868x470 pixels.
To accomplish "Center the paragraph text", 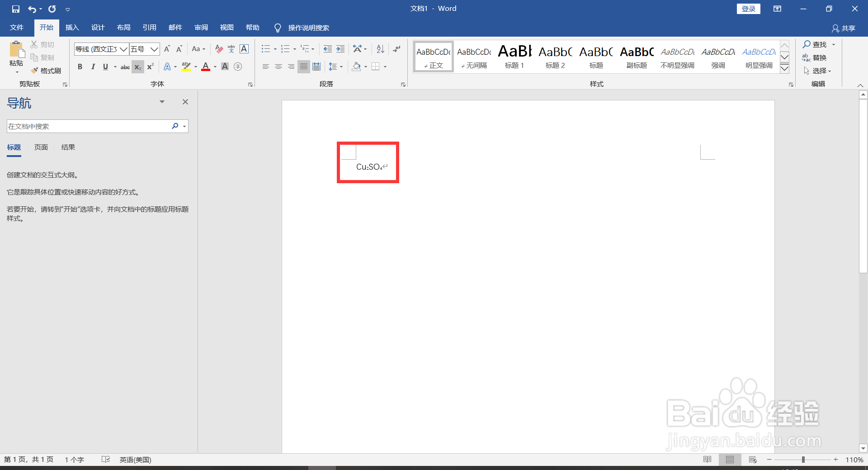I will pyautogui.click(x=278, y=66).
